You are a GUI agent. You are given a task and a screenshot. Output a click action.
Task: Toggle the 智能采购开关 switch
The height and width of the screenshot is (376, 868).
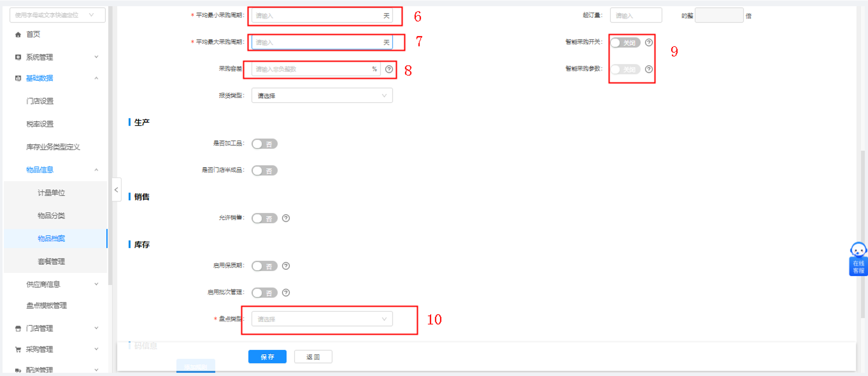(x=625, y=42)
